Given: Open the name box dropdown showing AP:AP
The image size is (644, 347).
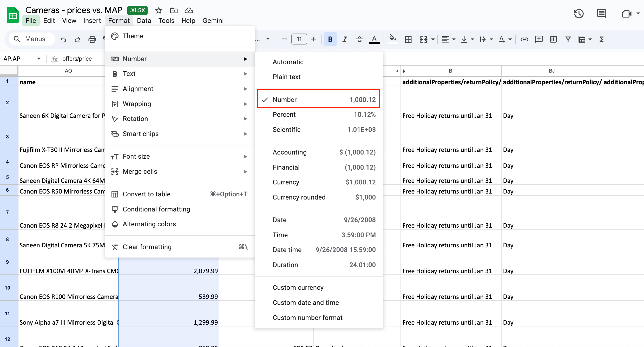Looking at the screenshot, I should (38, 59).
